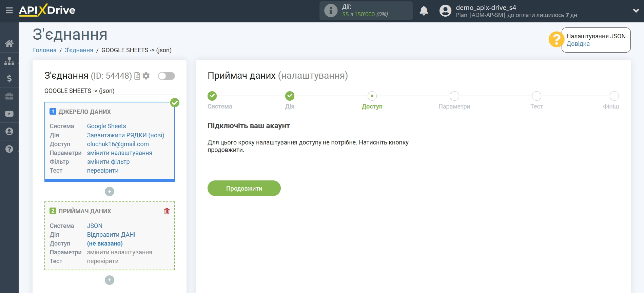
Task: Go to З'єднання breadcrumb
Action: [79, 50]
